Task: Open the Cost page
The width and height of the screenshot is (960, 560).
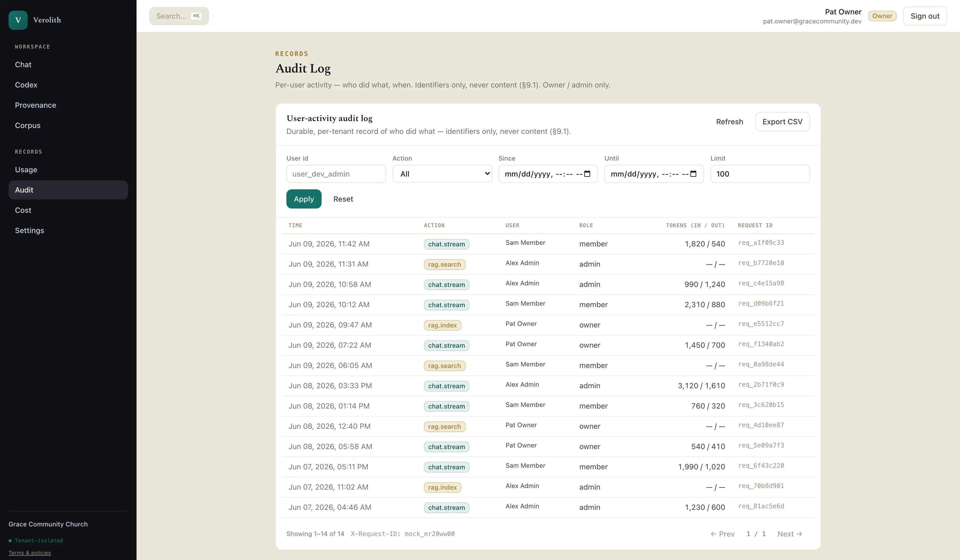Action: coord(68,210)
